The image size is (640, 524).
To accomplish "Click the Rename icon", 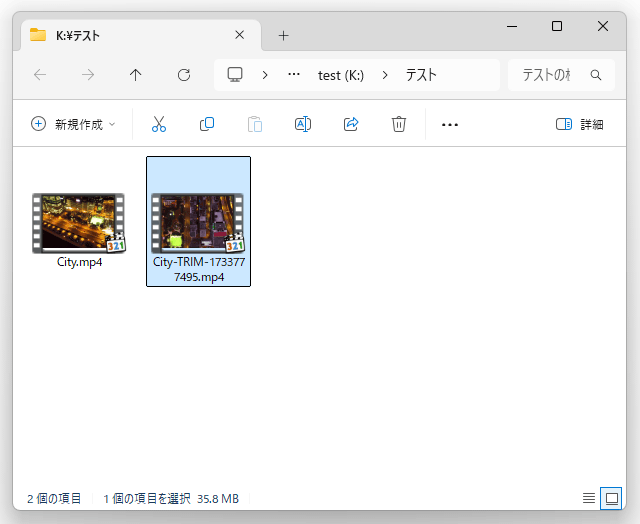I will (x=303, y=124).
